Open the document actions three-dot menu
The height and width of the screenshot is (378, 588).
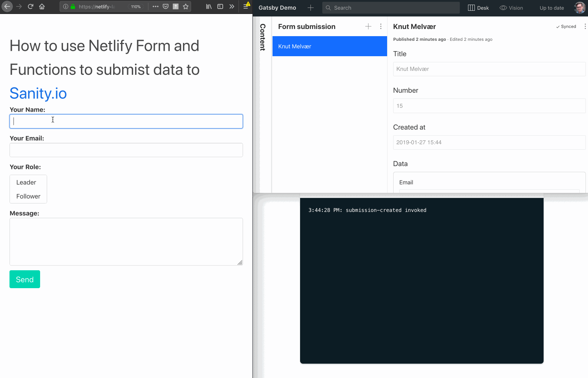(x=585, y=26)
